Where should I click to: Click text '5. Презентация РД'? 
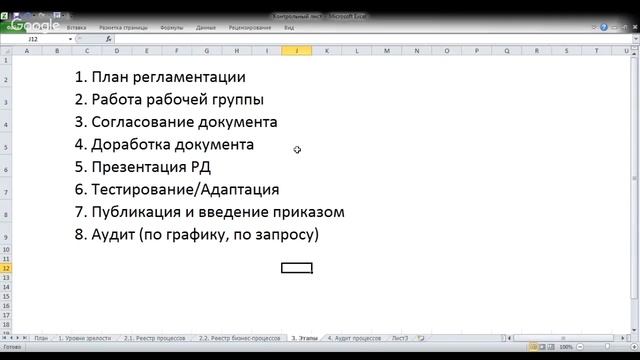click(142, 167)
